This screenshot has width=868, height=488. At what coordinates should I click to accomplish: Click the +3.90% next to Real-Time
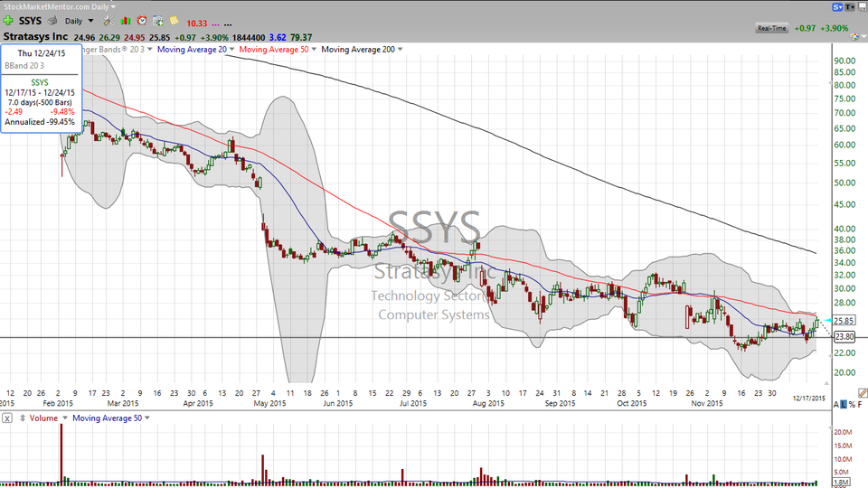(x=835, y=28)
